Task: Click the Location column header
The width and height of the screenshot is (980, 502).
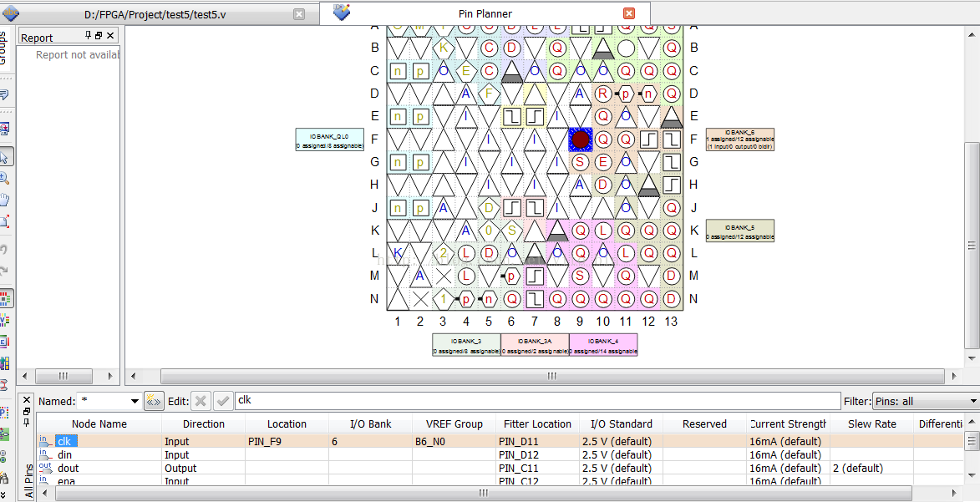Action: tap(287, 423)
